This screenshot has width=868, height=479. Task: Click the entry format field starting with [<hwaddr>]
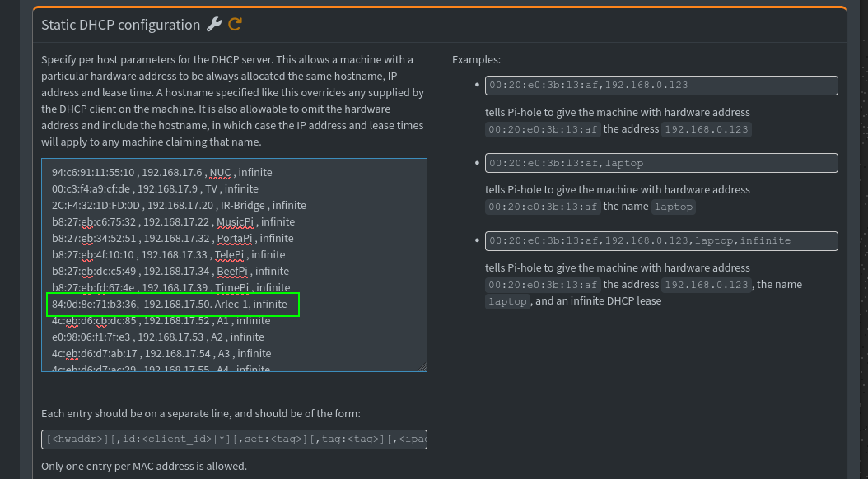pyautogui.click(x=234, y=439)
